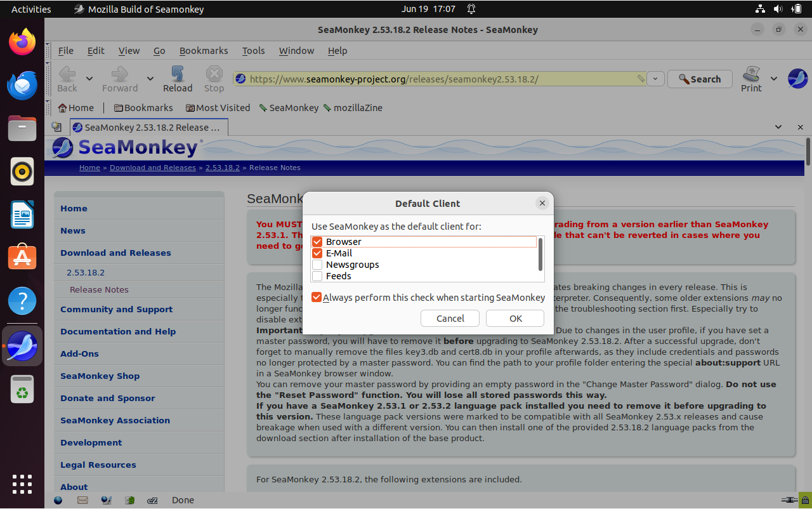Open the View menu
The width and height of the screenshot is (812, 509).
tap(129, 51)
